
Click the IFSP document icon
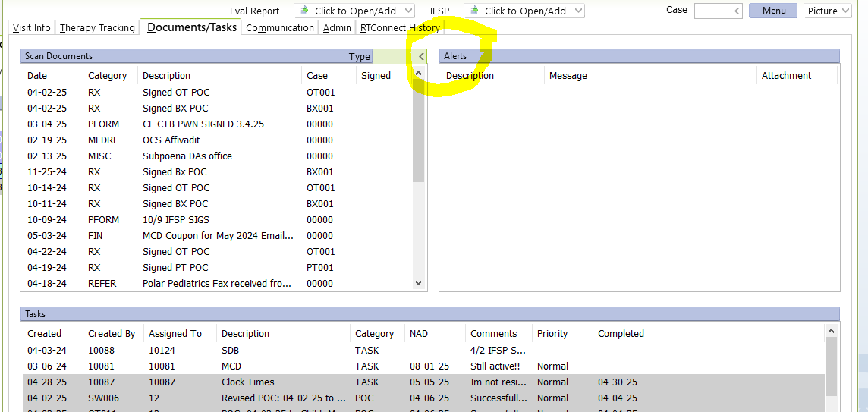[474, 11]
